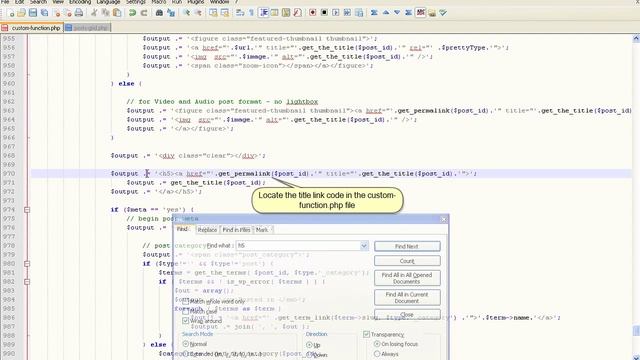Cut selection using scissors icon
This screenshot has height=360, width=640.
[x=94, y=13]
